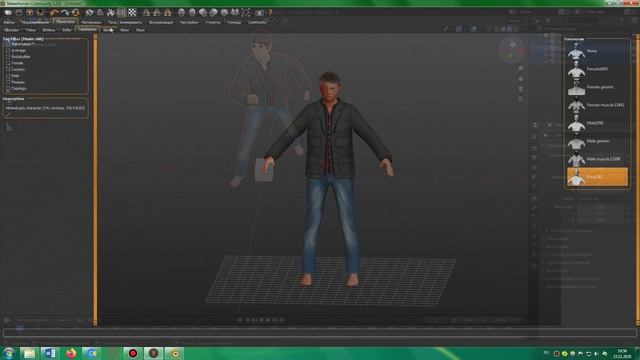Toggle the Grid display toolbar icon
Image resolution: width=640 pixels, height=360 pixels.
pyautogui.click(x=122, y=13)
